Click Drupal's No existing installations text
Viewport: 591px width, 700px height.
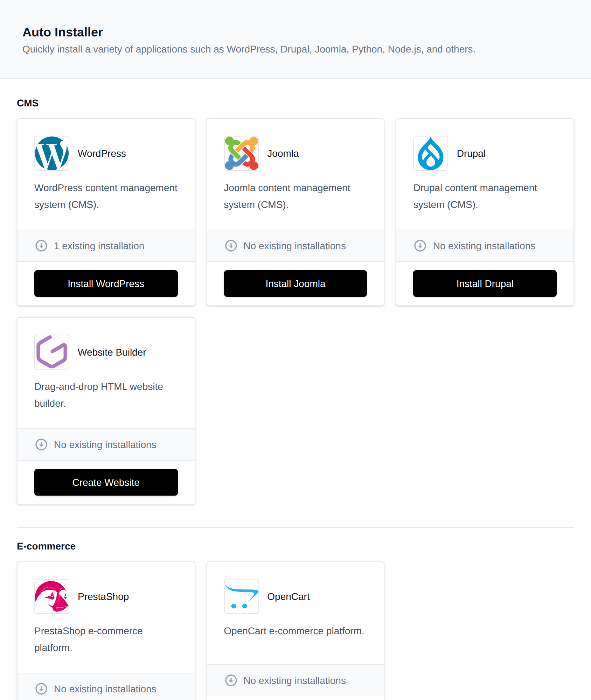click(x=484, y=246)
